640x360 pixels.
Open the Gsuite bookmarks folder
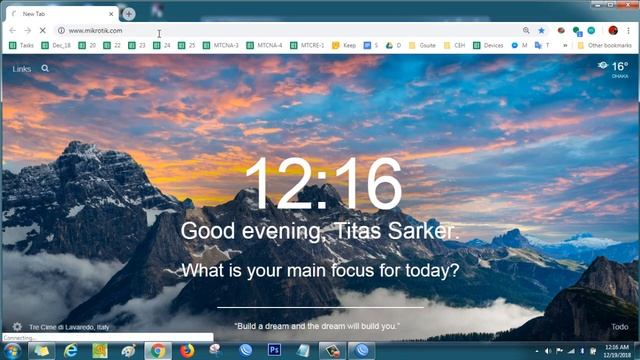click(422, 45)
